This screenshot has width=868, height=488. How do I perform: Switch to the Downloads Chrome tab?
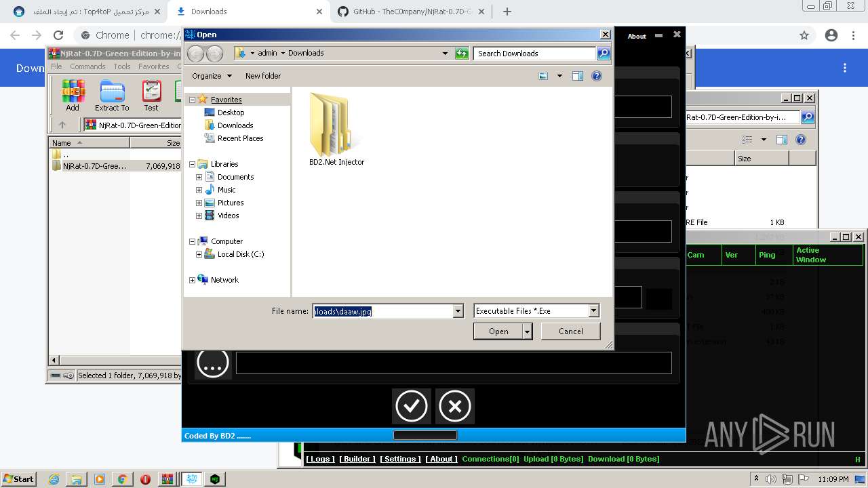pyautogui.click(x=249, y=12)
